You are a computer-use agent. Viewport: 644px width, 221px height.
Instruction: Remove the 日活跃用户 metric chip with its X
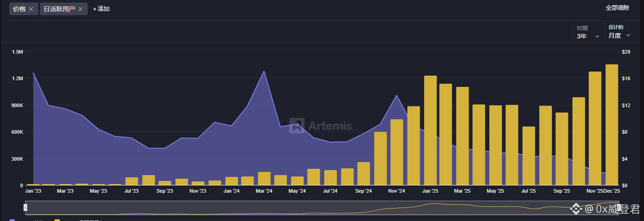pos(80,9)
